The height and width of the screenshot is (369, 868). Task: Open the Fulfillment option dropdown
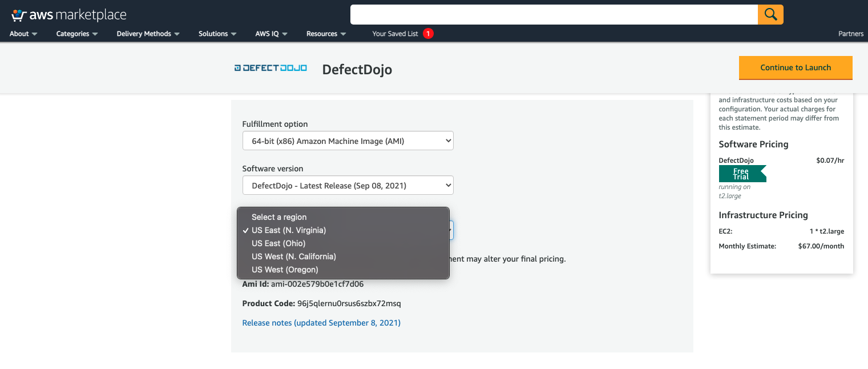(x=348, y=140)
